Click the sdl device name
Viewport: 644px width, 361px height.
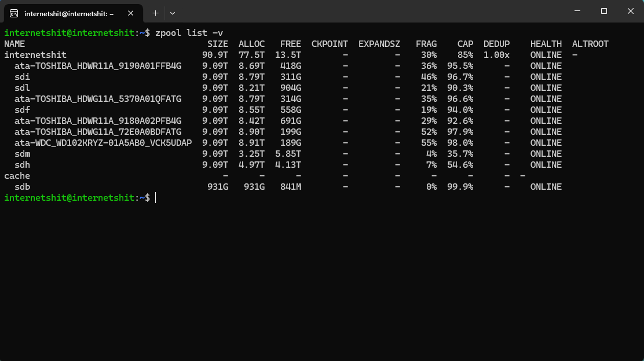click(x=22, y=88)
